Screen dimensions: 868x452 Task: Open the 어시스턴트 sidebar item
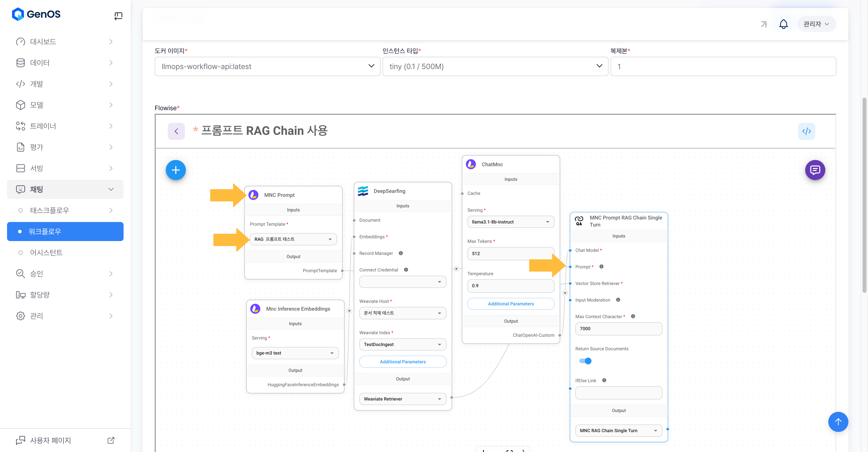point(46,253)
